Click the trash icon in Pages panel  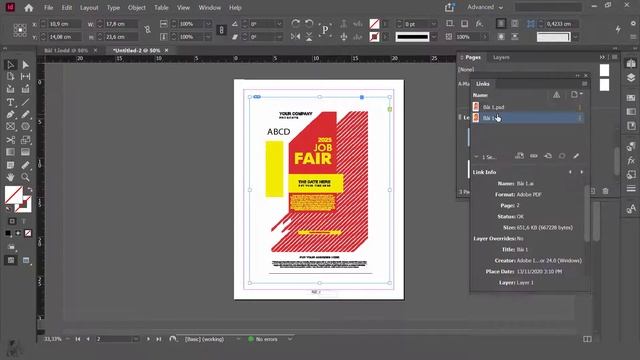pos(605,191)
